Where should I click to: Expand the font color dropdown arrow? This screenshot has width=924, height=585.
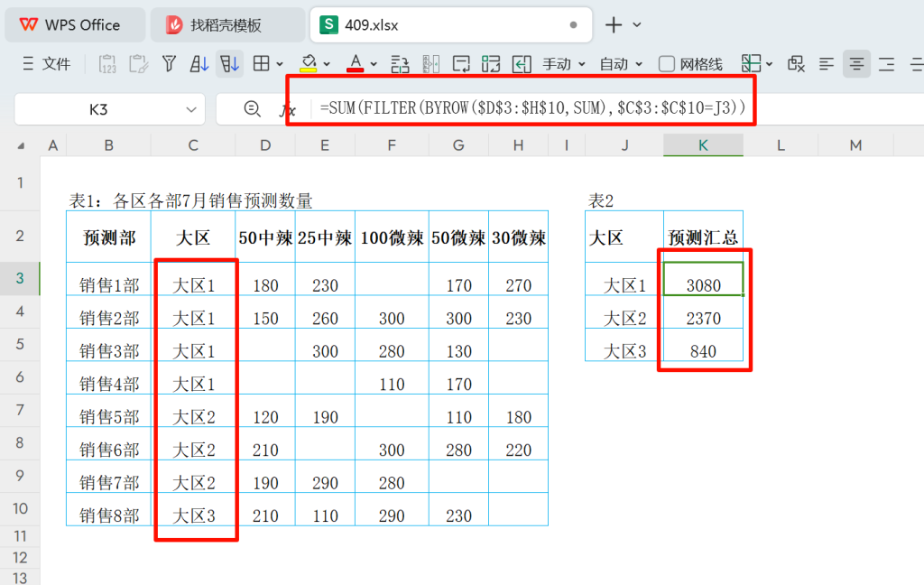click(374, 64)
